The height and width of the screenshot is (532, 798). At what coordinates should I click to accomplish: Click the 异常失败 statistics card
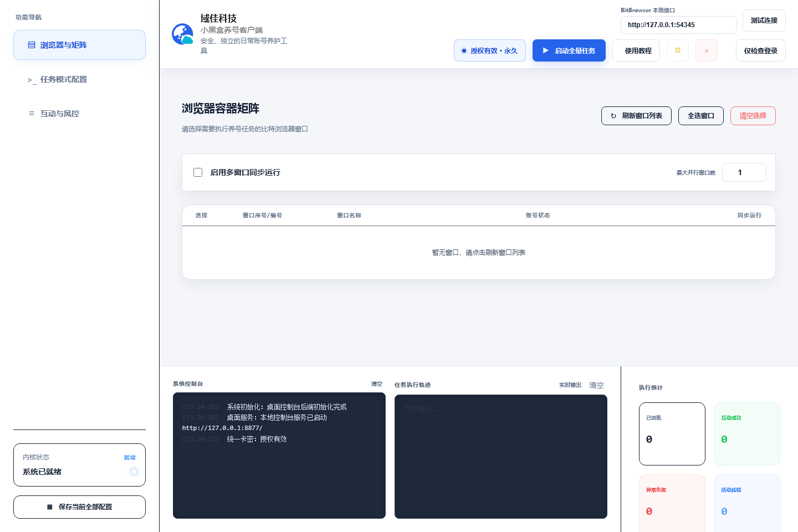pos(672,503)
